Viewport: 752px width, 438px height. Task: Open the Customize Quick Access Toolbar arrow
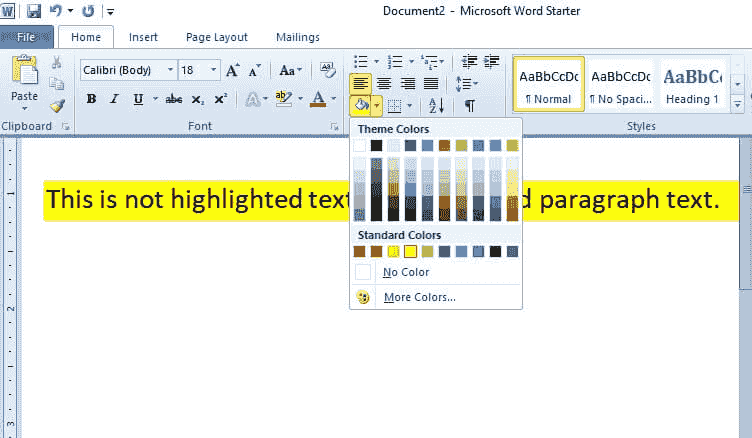(110, 12)
